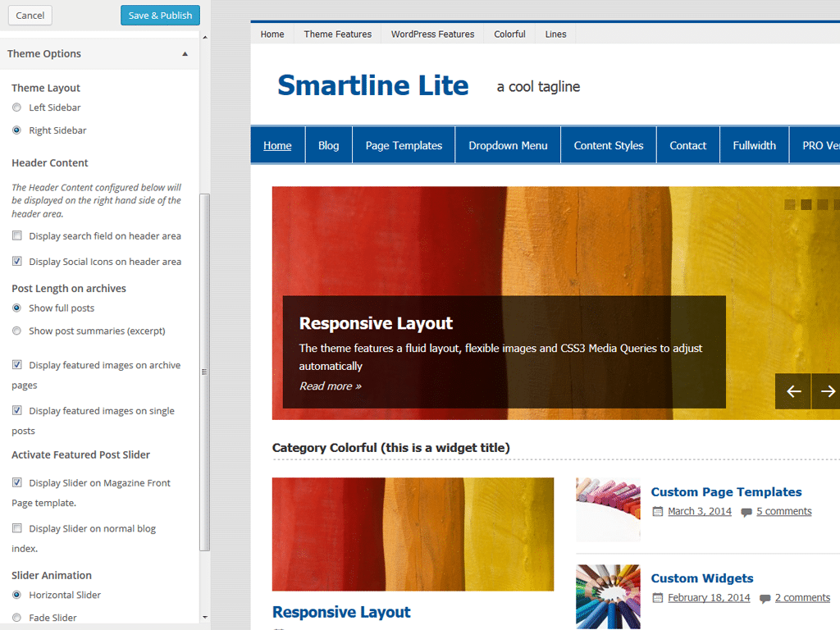Choose Show full posts option

tap(17, 308)
